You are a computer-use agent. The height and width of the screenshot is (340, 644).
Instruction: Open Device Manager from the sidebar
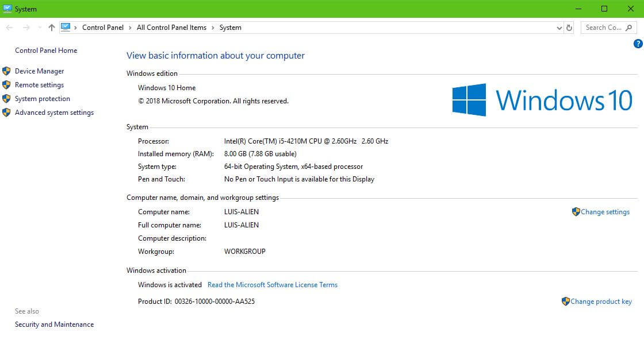(40, 71)
